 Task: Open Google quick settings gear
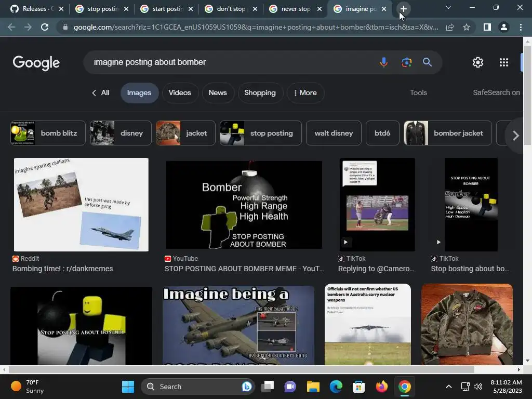coord(478,62)
